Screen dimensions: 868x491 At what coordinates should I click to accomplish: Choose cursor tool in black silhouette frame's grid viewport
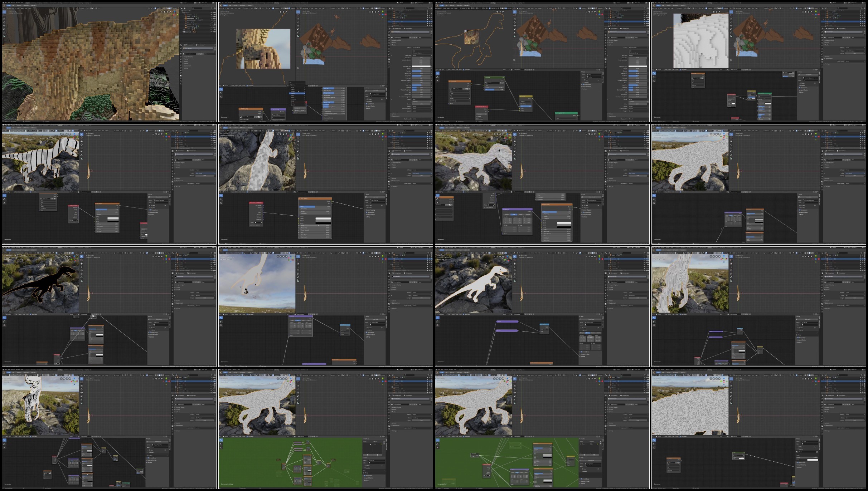coord(82,260)
